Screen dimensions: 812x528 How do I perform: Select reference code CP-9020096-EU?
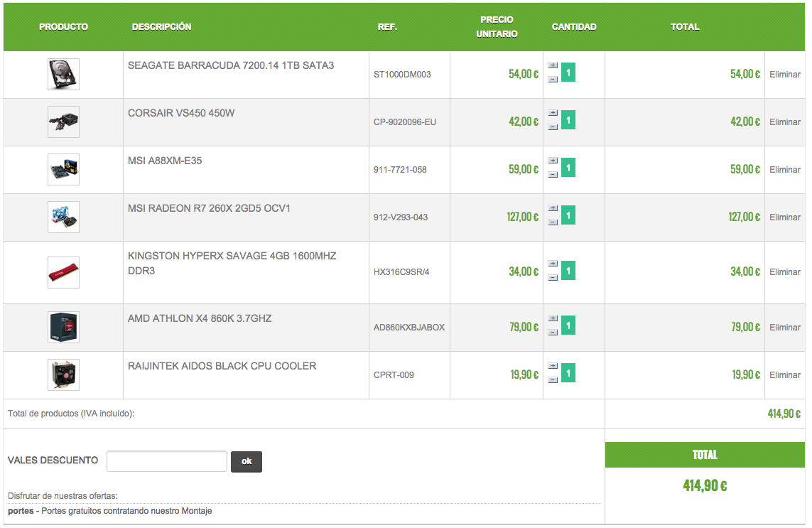pyautogui.click(x=405, y=122)
